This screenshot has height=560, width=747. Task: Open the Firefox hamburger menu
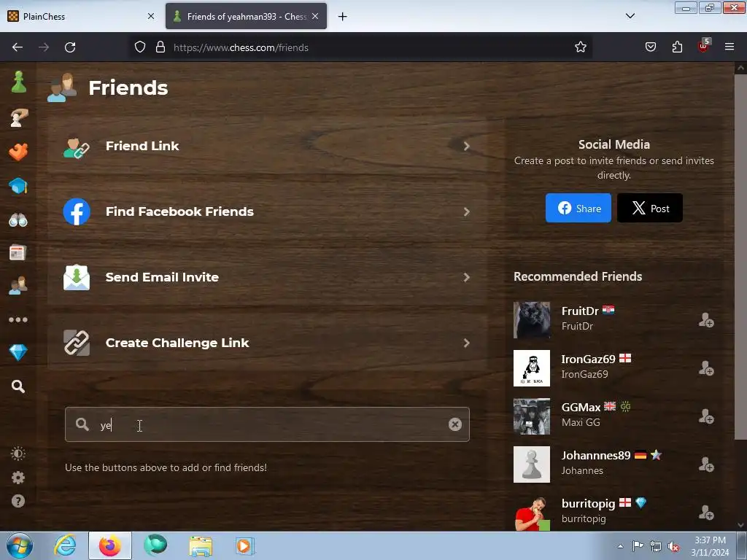729,47
